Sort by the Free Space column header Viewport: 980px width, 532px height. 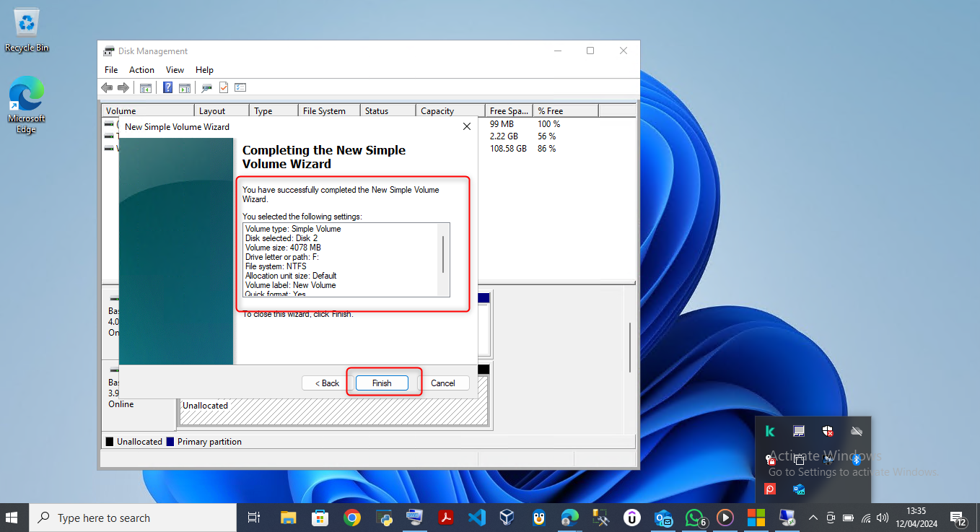coord(509,111)
